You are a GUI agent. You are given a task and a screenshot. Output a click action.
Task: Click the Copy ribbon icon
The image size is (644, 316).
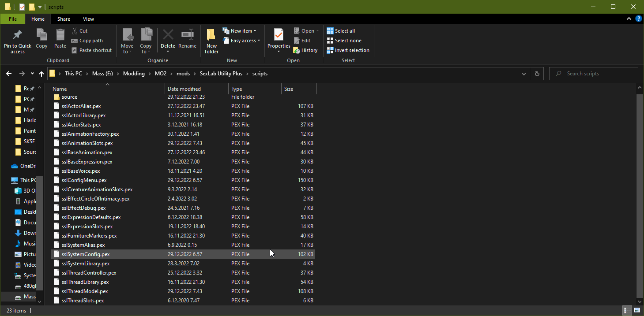(x=41, y=38)
